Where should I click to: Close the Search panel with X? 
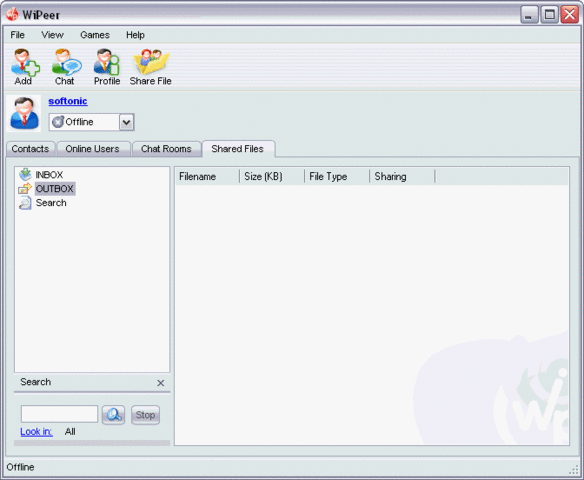coord(161,383)
